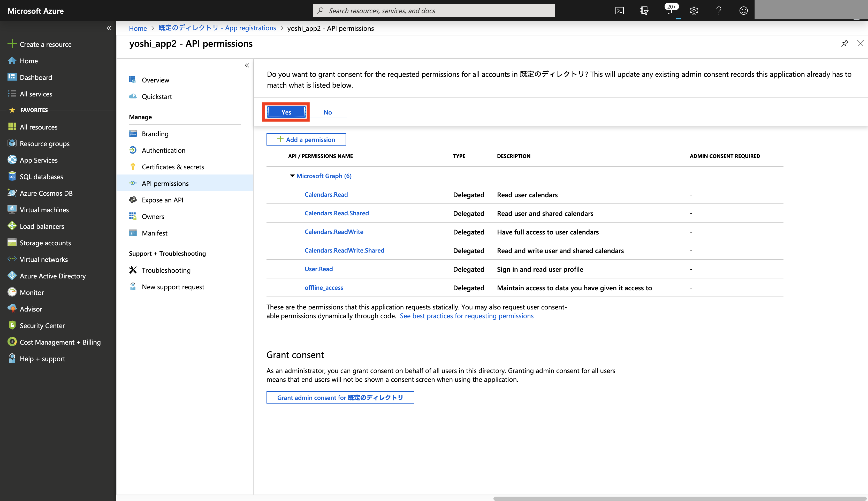This screenshot has width=868, height=501.
Task: Click the All resources grid icon
Action: 12,127
